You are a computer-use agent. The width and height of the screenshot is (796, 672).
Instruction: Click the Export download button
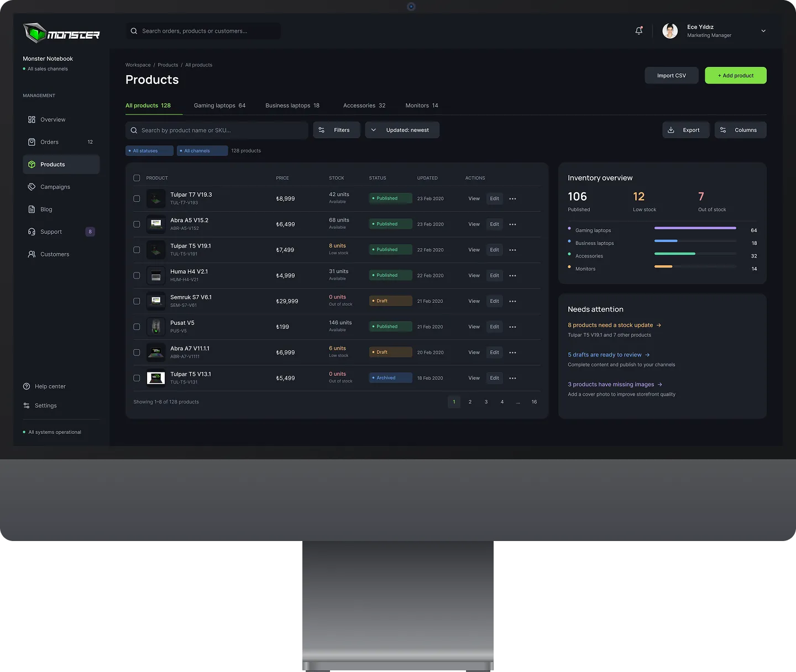pyautogui.click(x=685, y=130)
